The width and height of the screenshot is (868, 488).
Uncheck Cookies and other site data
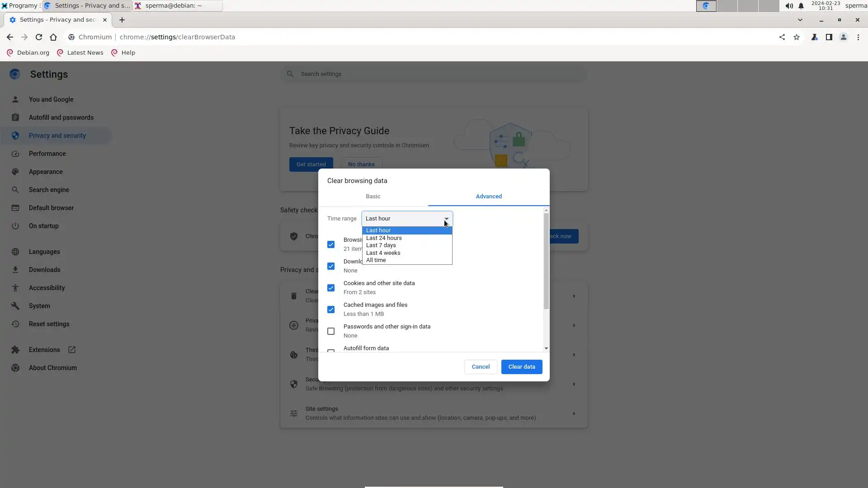coord(331,288)
